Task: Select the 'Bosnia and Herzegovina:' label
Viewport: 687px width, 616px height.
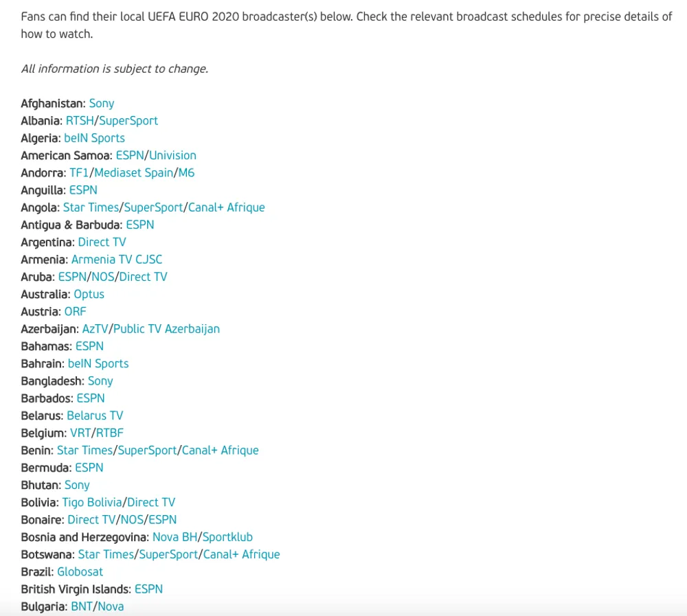Action: [85, 537]
